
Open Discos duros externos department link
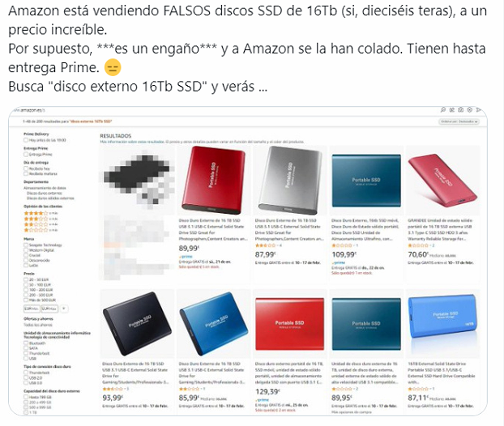45,193
